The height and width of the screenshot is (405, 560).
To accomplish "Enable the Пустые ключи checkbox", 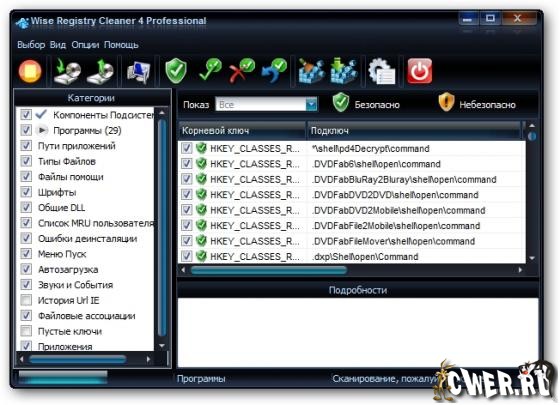I will (26, 331).
